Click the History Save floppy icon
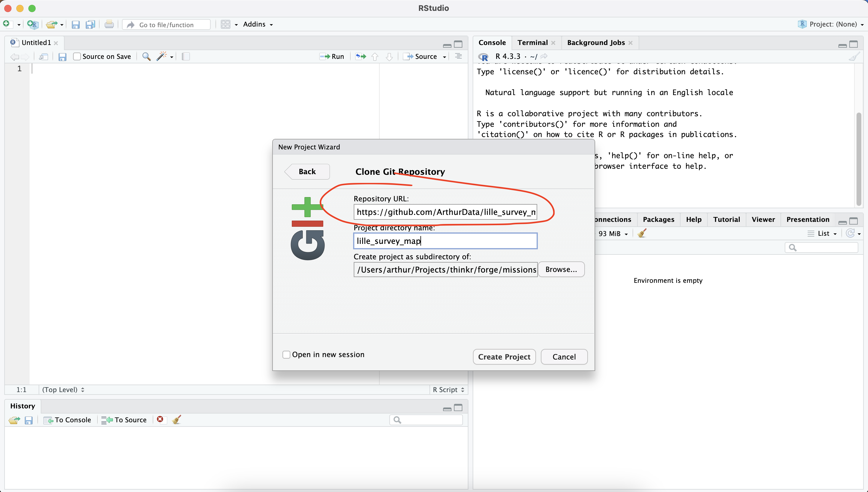Viewport: 868px width, 492px height. pyautogui.click(x=29, y=420)
